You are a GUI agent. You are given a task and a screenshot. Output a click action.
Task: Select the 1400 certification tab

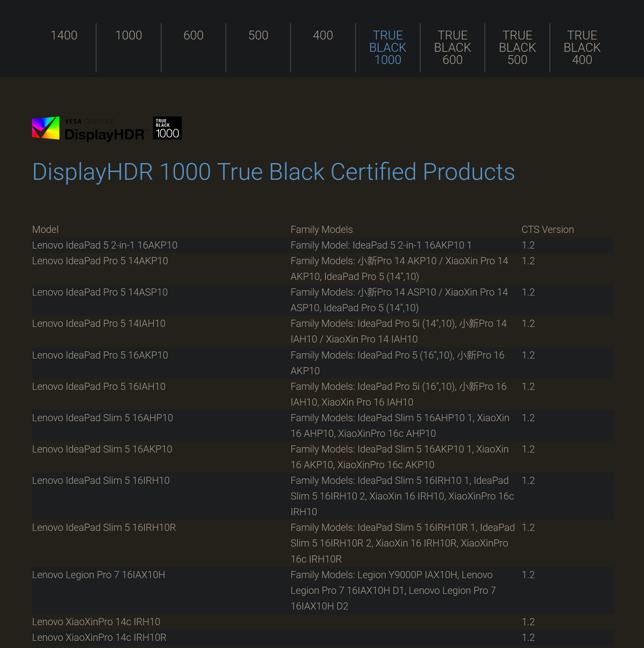click(x=64, y=35)
